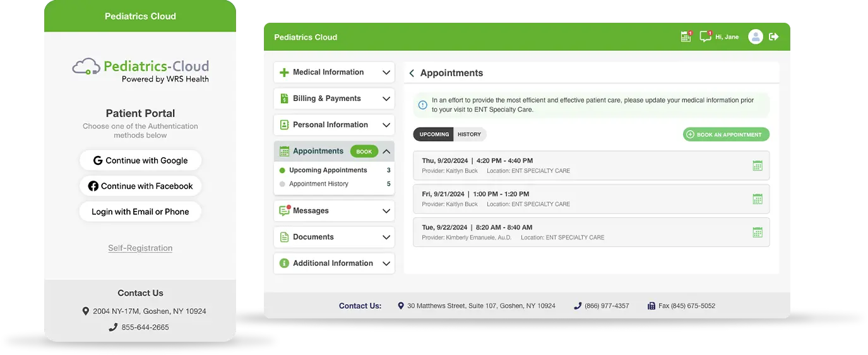Switch to the Upcoming appointments toggle
868x355 pixels.
(434, 134)
